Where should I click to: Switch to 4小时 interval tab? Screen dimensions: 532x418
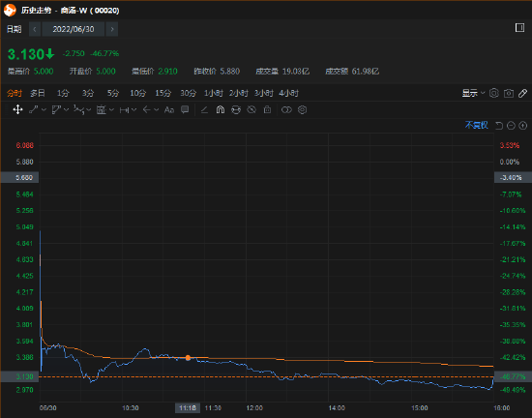[289, 93]
